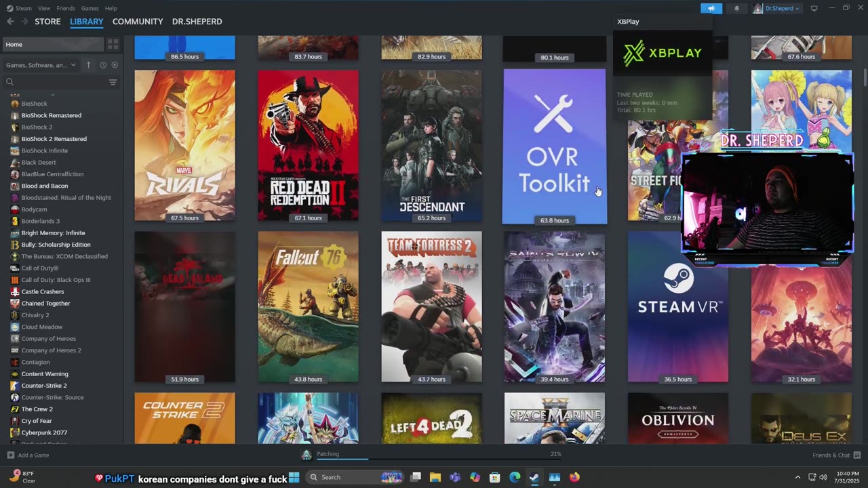Open Microsoft Store from taskbar
This screenshot has width=868, height=488.
pyautogui.click(x=495, y=477)
